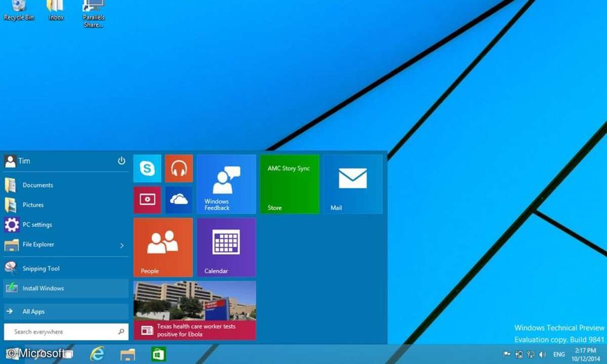This screenshot has height=364, width=607.
Task: Open Pictures from the Start menu
Action: (66, 205)
